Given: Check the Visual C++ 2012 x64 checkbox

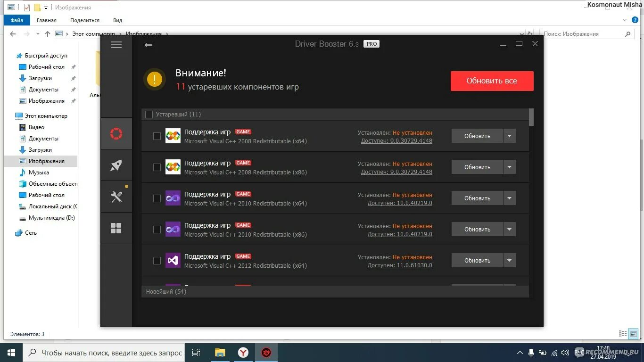Looking at the screenshot, I should [x=157, y=261].
